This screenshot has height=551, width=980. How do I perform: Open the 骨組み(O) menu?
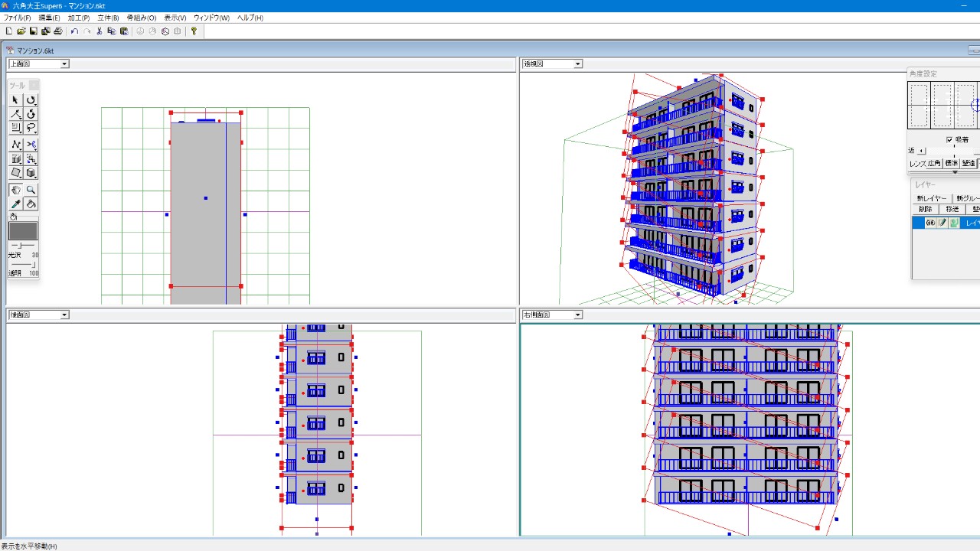pyautogui.click(x=141, y=18)
